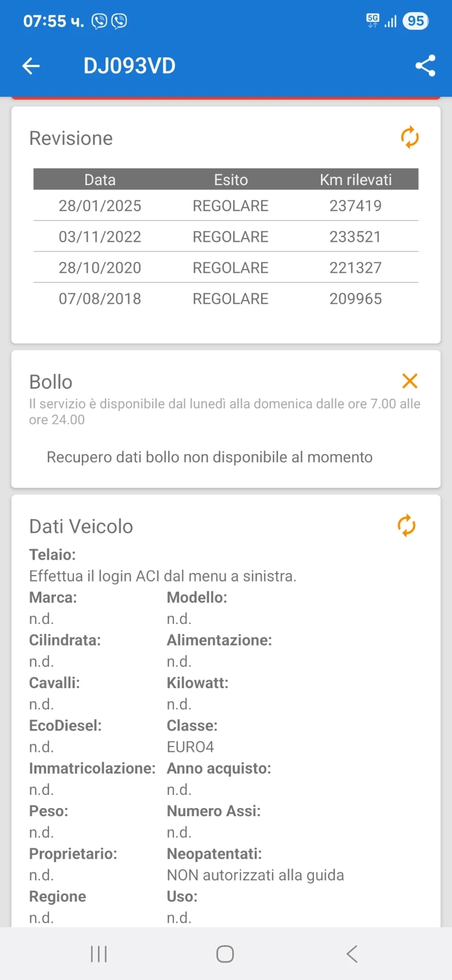Tap the orange X on Bollo card

tap(410, 381)
